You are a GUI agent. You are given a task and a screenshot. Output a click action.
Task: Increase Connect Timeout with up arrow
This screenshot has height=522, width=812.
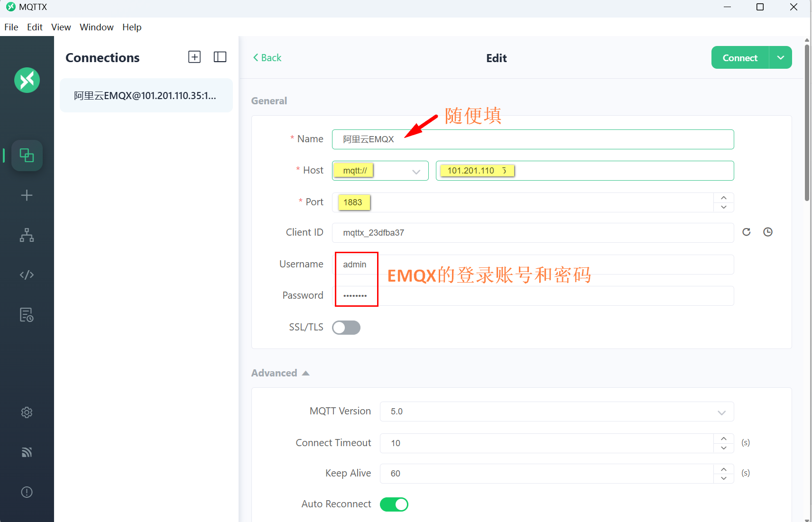coord(724,439)
